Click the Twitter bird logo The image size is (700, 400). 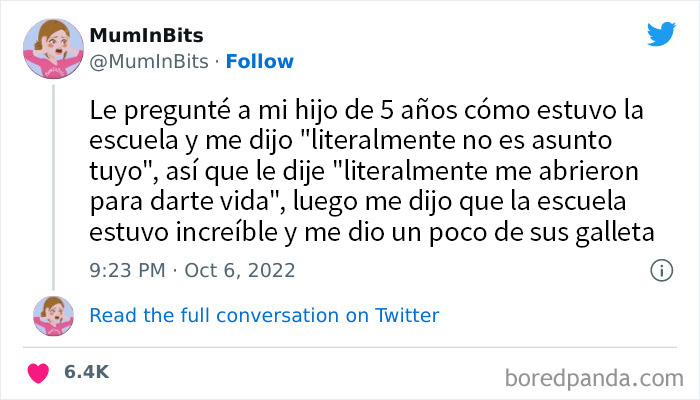(x=661, y=35)
